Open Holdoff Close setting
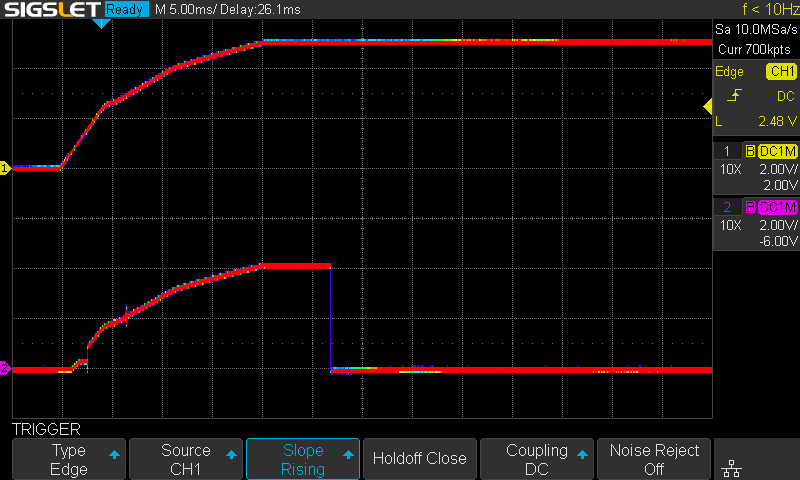Screen dimensions: 800x480 pos(420,459)
